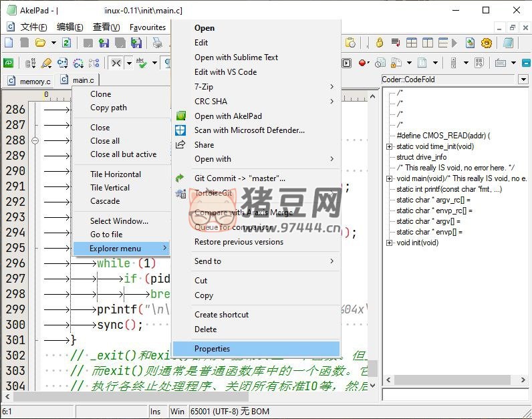Click the padlock read-only icon
The width and height of the screenshot is (532, 419).
380,43
